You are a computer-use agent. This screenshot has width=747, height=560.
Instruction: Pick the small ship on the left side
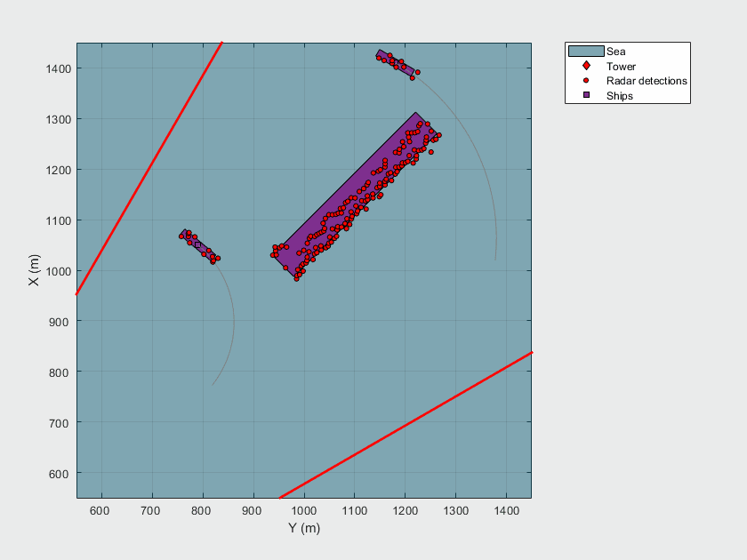coord(197,246)
